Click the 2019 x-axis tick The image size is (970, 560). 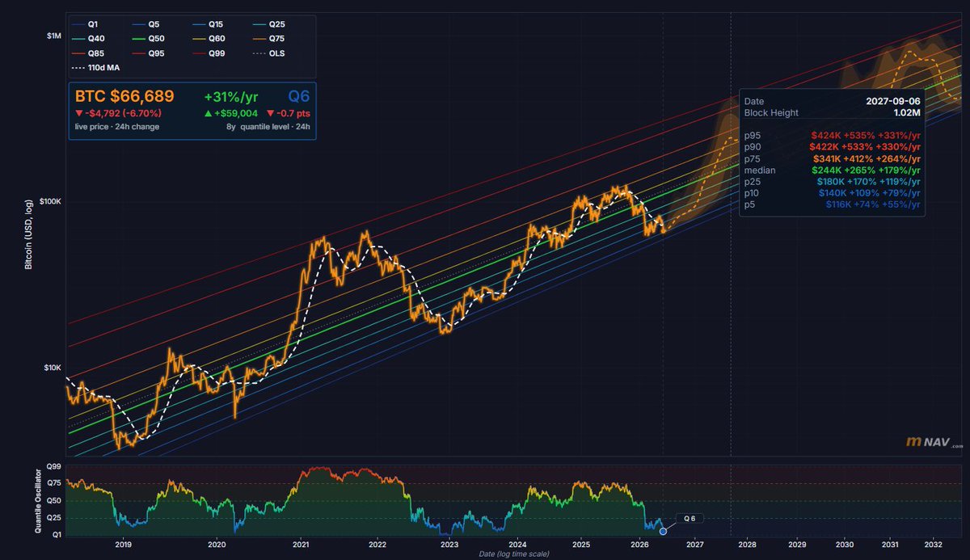coord(123,546)
